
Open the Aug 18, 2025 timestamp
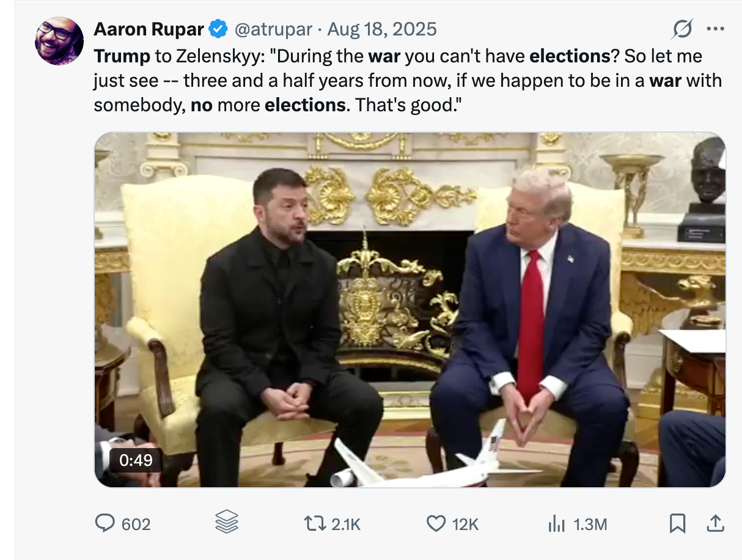tap(382, 28)
